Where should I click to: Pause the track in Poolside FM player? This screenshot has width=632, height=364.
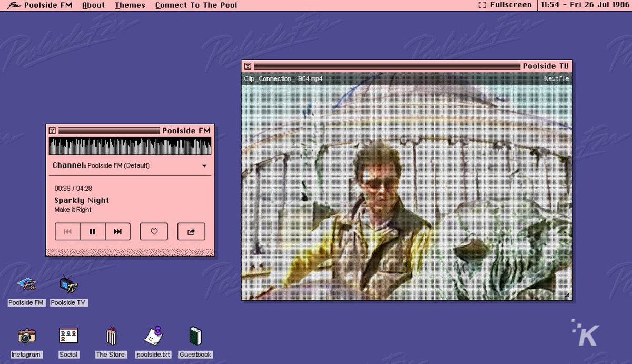[x=93, y=231]
